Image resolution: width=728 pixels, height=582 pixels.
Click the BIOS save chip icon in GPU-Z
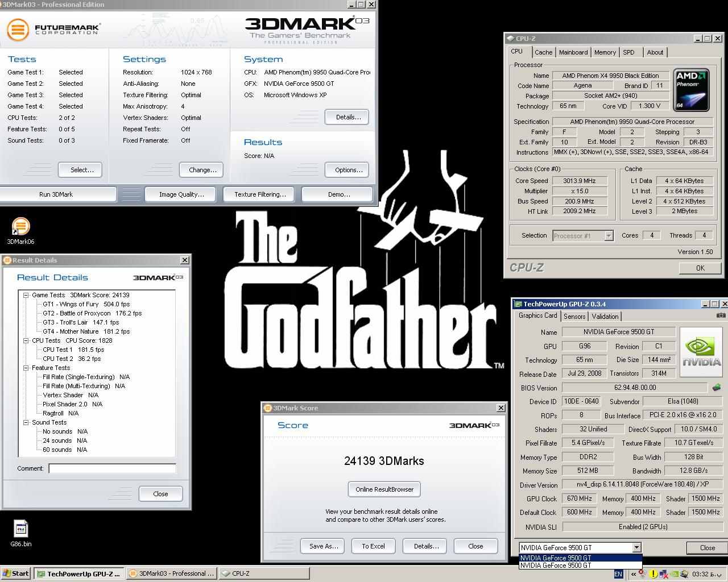pos(716,387)
